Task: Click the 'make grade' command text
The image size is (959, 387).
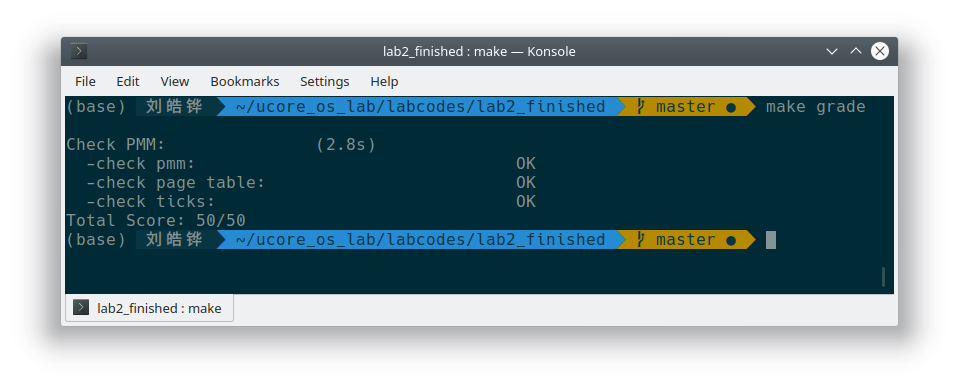Action: tap(815, 107)
